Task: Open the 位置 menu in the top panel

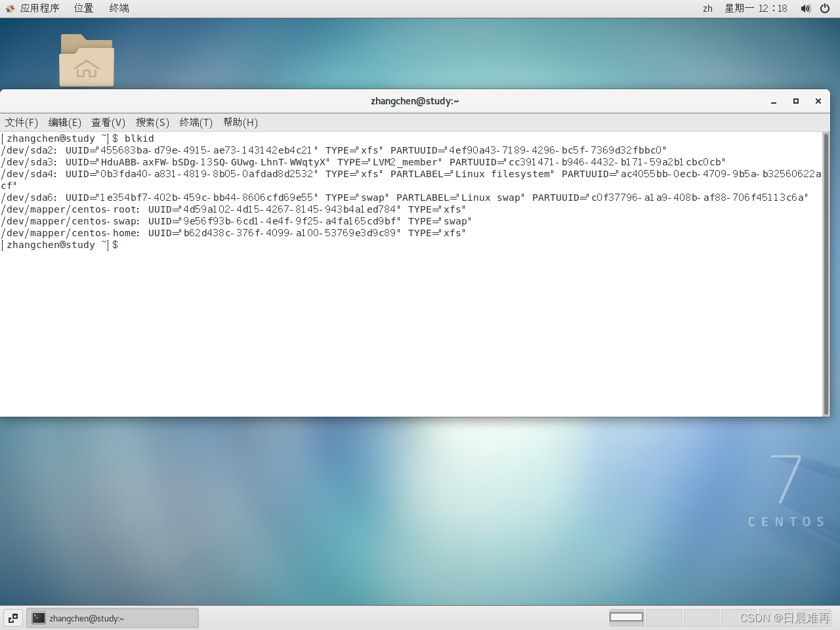Action: tap(83, 8)
